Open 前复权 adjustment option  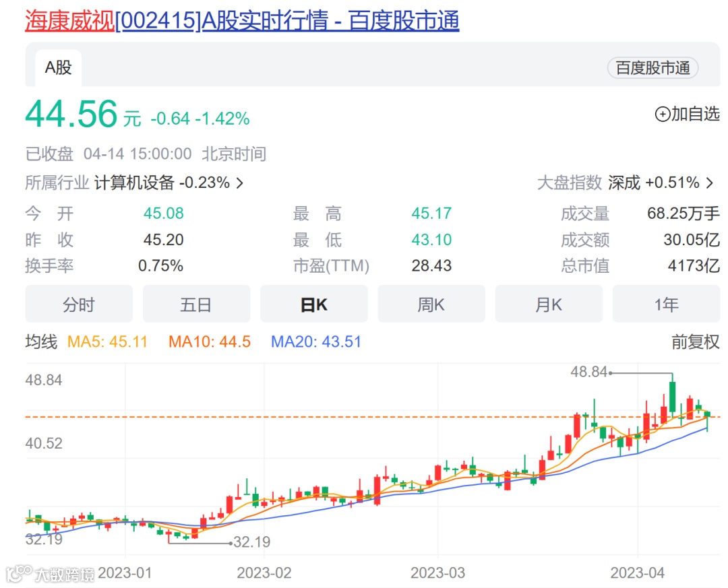tap(696, 342)
